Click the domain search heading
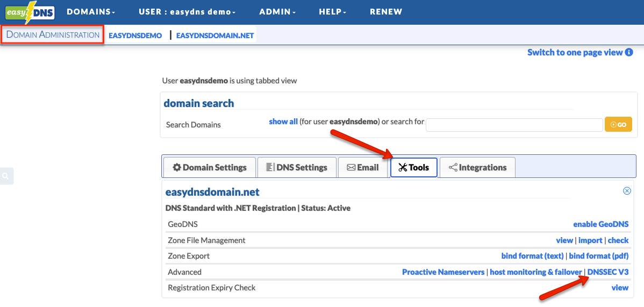This screenshot has height=307, width=644. tap(199, 103)
